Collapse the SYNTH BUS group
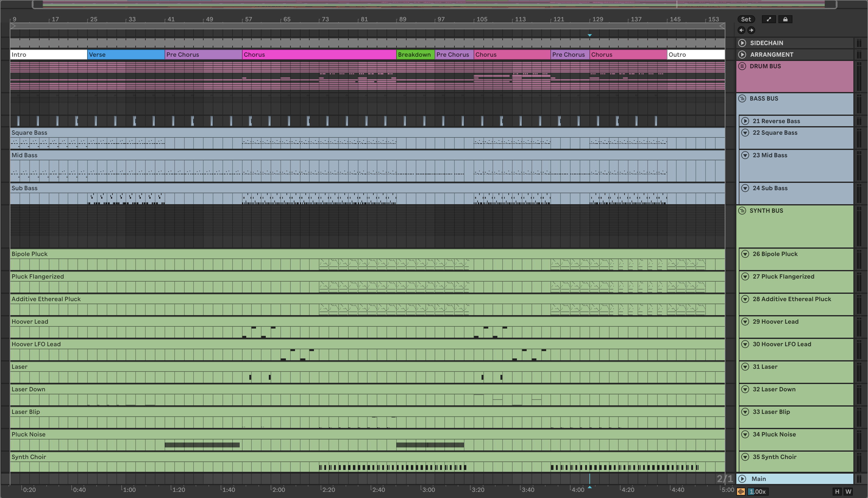 742,211
